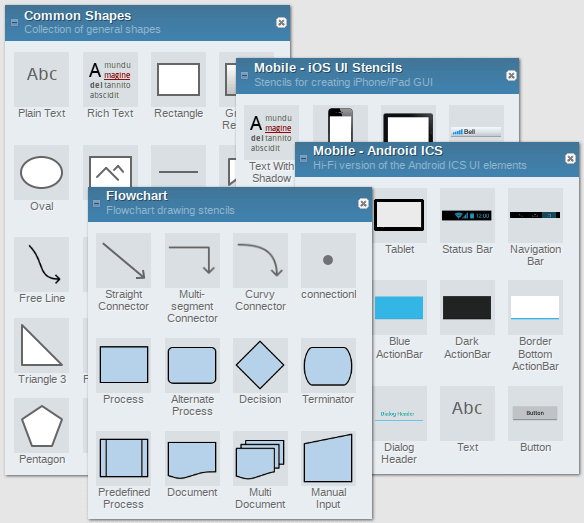Choose the iOS Bell status bar stencil
584x523 pixels.
476,124
